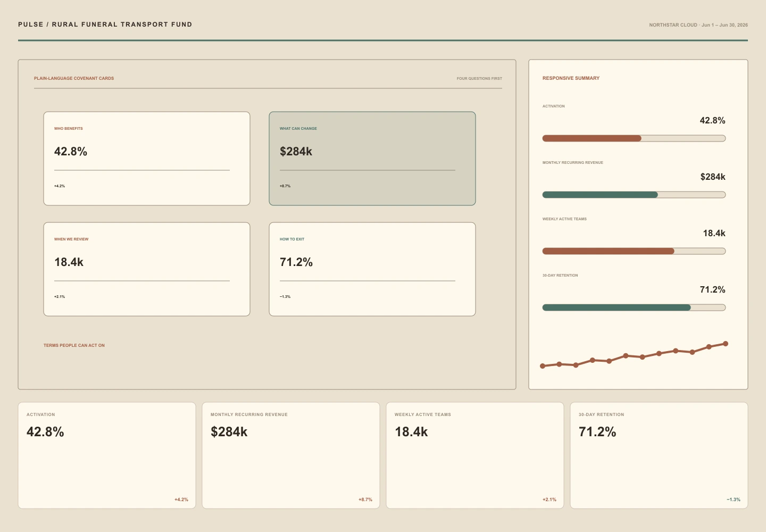This screenshot has height=532, width=766.
Task: Click the Northstar Cloud date range label
Action: pyautogui.click(x=698, y=25)
